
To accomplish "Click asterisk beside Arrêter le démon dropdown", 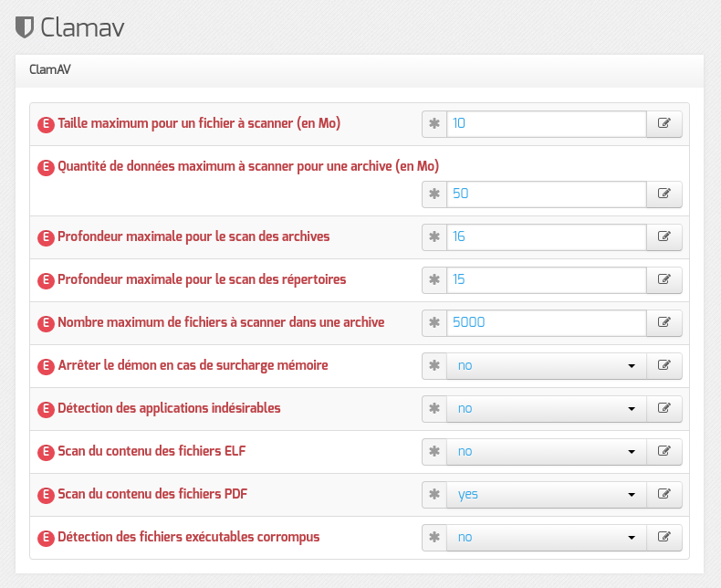I will 434,366.
